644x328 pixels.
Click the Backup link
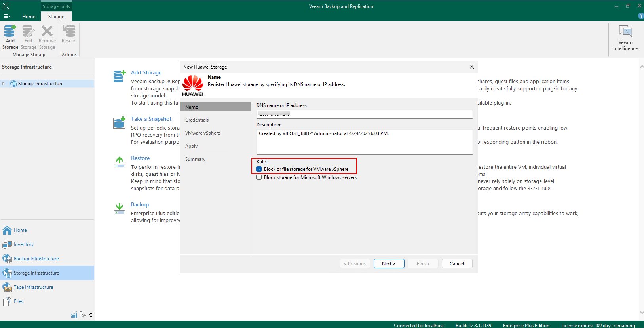point(140,204)
